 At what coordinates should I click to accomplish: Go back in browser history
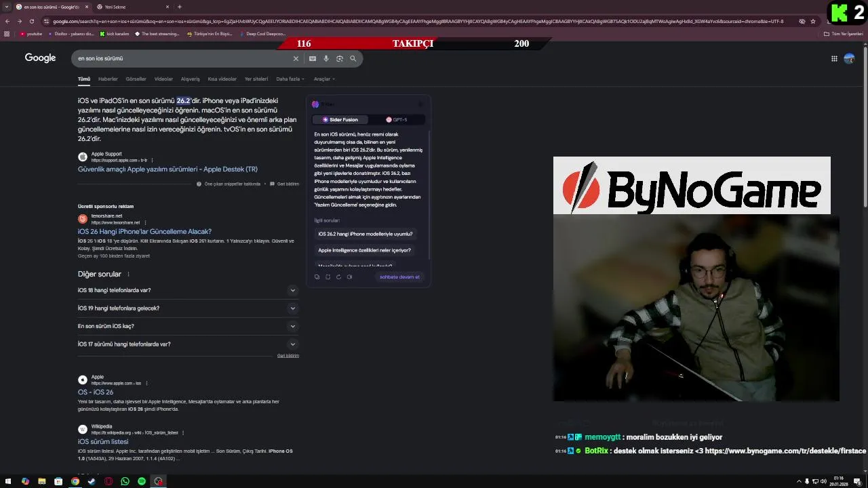pyautogui.click(x=7, y=21)
